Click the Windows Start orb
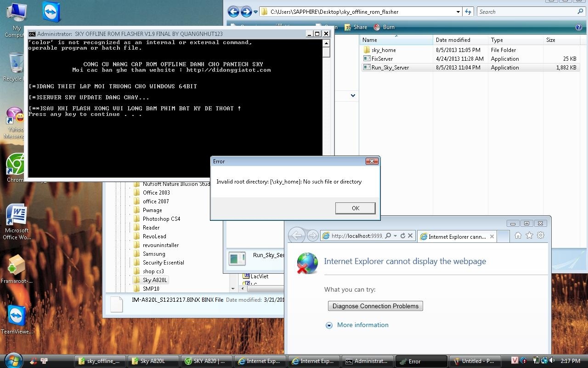The width and height of the screenshot is (588, 368). 13,361
